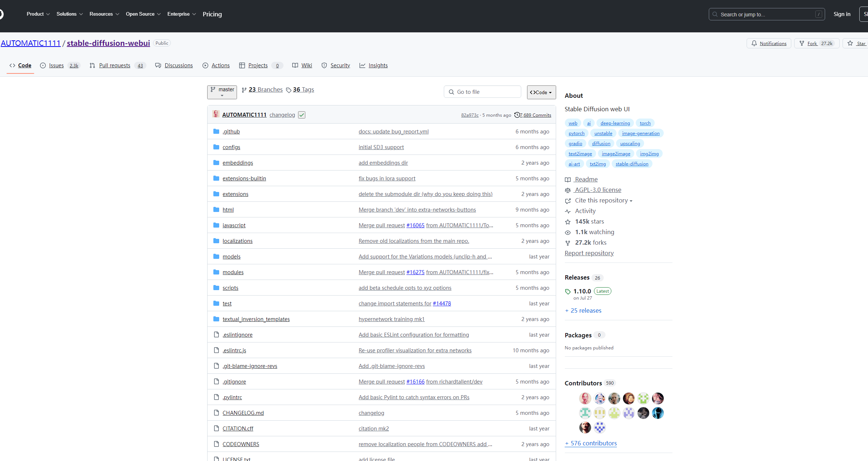Open the master branch dropdown
This screenshot has height=461, width=868.
tap(222, 92)
